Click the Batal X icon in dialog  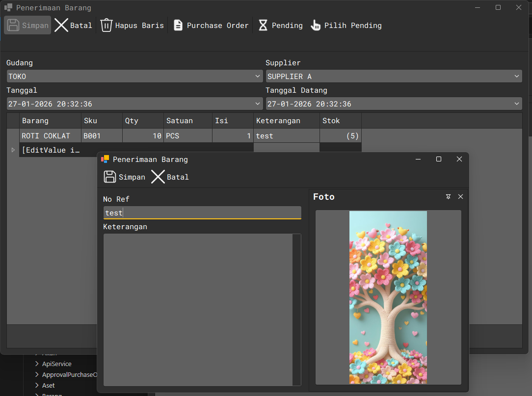click(158, 177)
